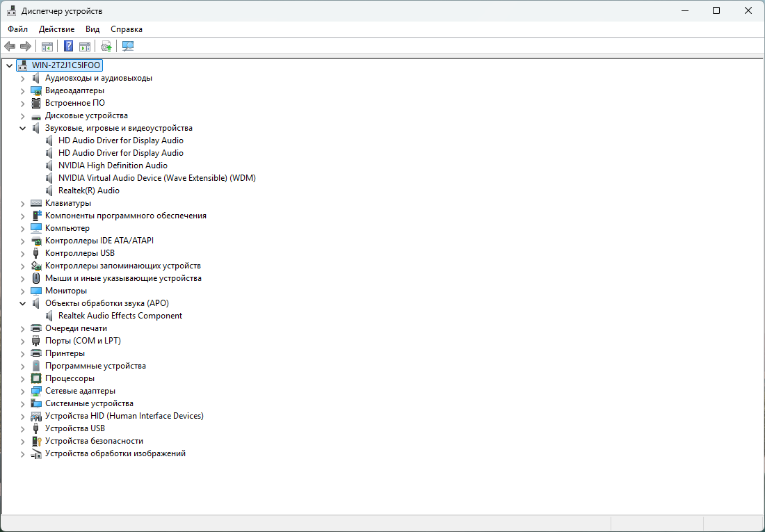The image size is (765, 532).
Task: Click the Порты (COM и LPT) port icon
Action: click(36, 341)
